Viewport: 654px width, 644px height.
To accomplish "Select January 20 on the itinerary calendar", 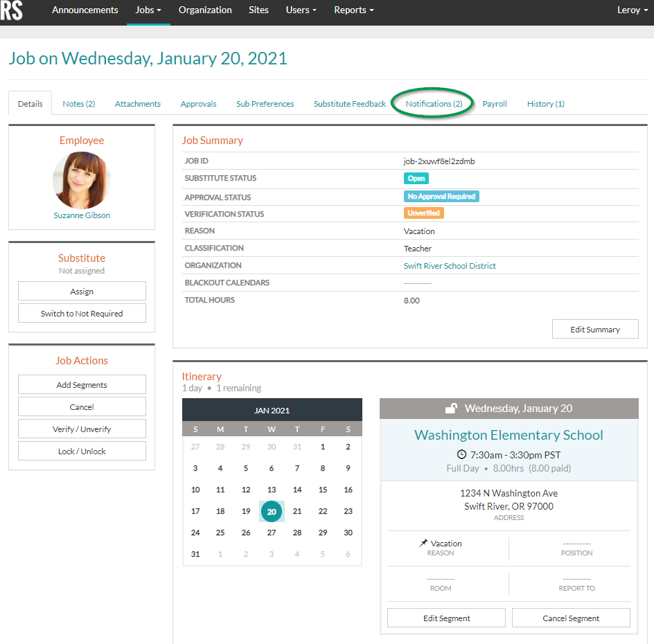I will pos(272,511).
